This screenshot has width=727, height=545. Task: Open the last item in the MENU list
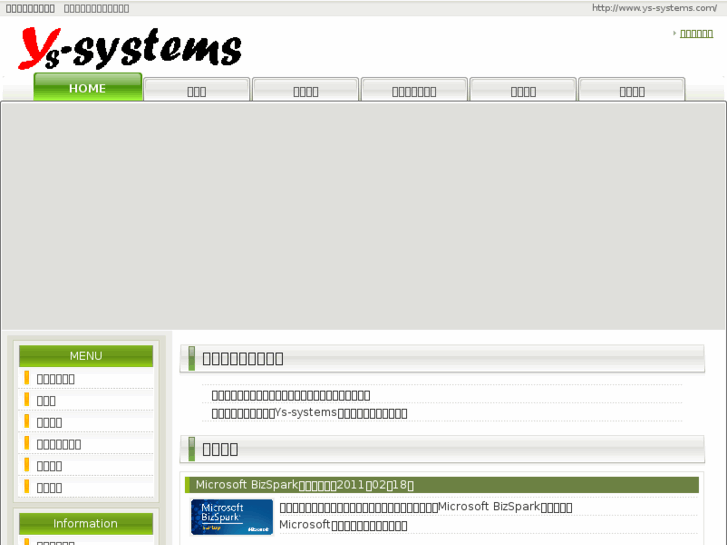(86, 487)
